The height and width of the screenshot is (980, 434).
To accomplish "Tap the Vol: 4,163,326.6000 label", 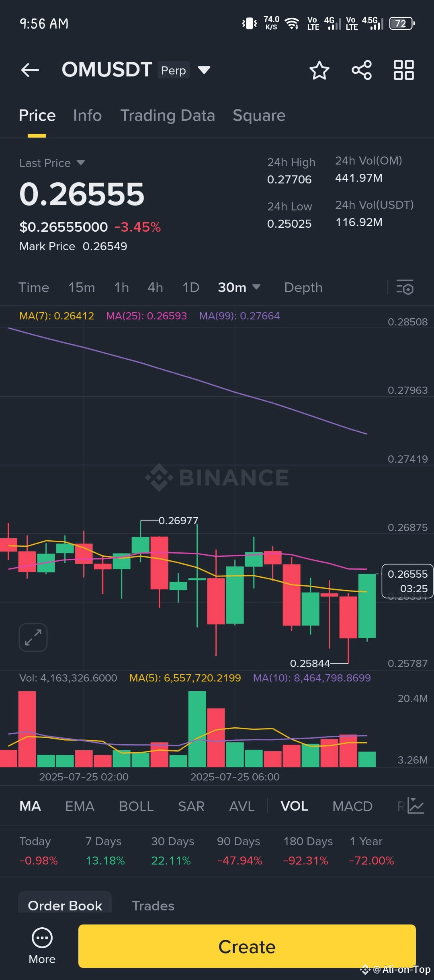I will coord(68,678).
